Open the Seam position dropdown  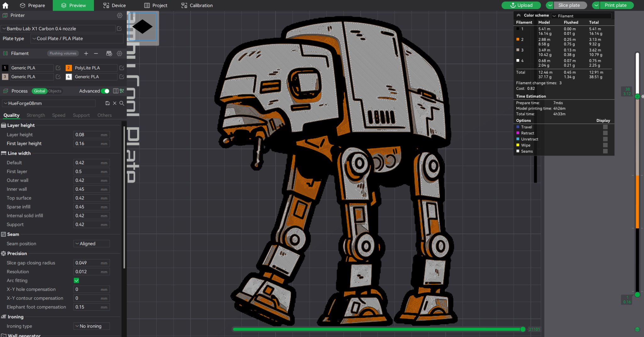point(91,243)
